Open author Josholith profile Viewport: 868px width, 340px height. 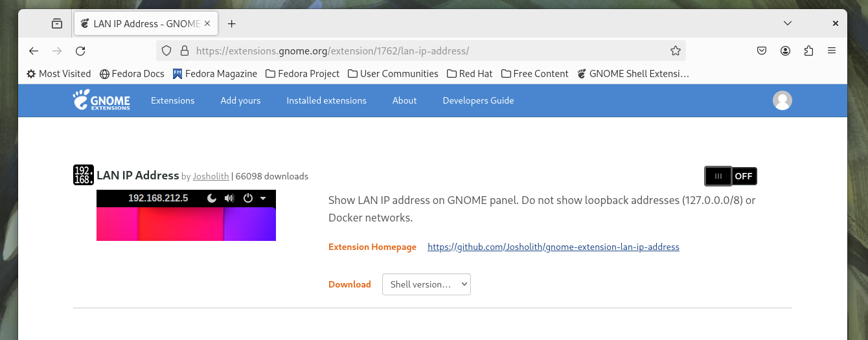coord(211,176)
